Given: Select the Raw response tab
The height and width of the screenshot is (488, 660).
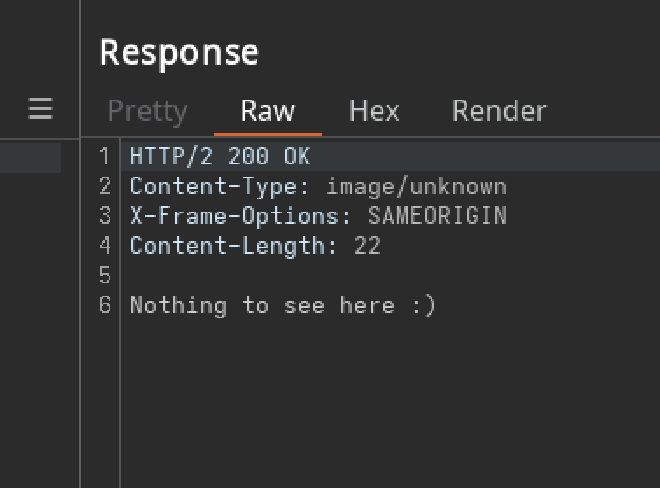Looking at the screenshot, I should click(x=268, y=111).
